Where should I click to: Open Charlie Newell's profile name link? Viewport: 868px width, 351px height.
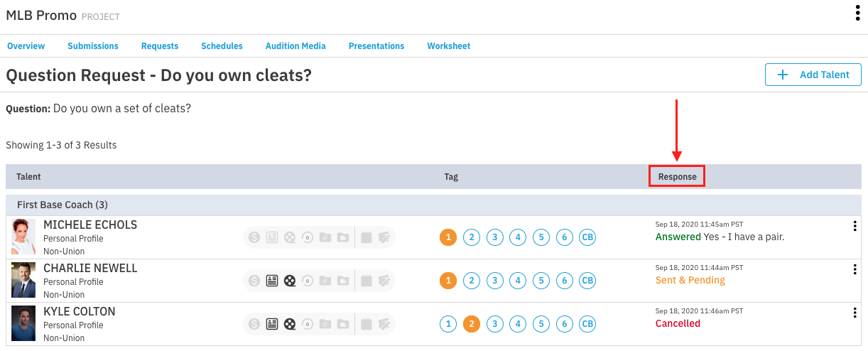point(90,268)
